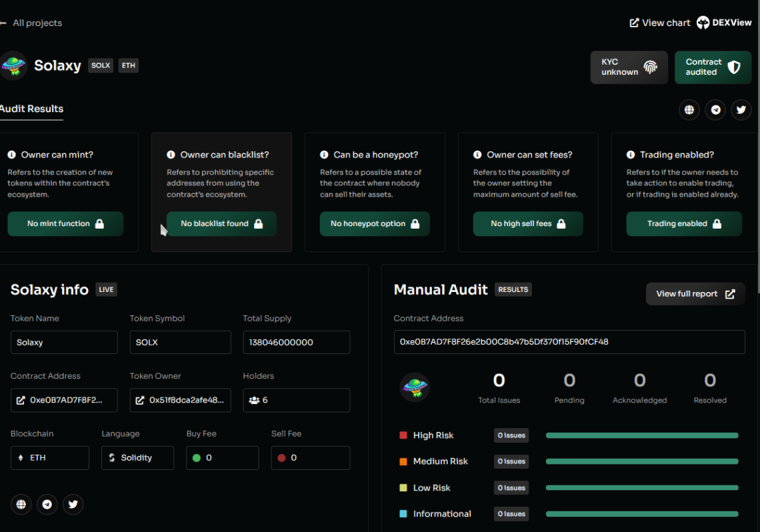Open the Contract Address external link icon
Screen dimensions: 760x532
[21, 401]
